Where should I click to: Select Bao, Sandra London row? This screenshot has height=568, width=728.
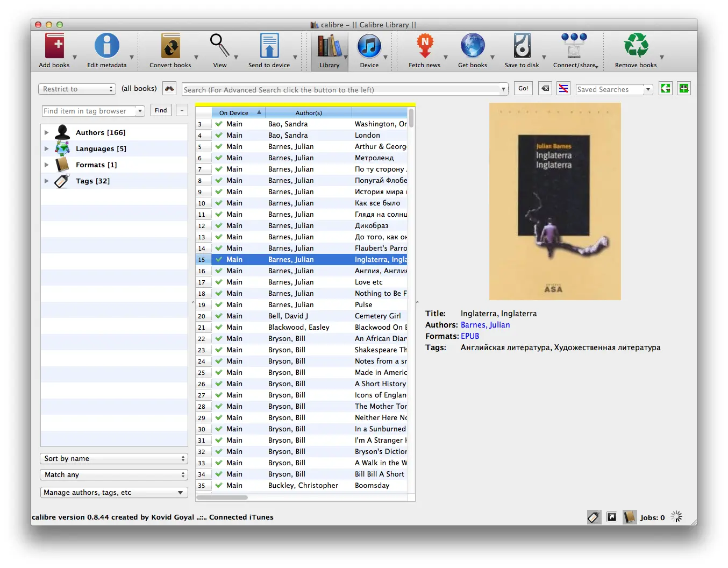[x=302, y=136]
